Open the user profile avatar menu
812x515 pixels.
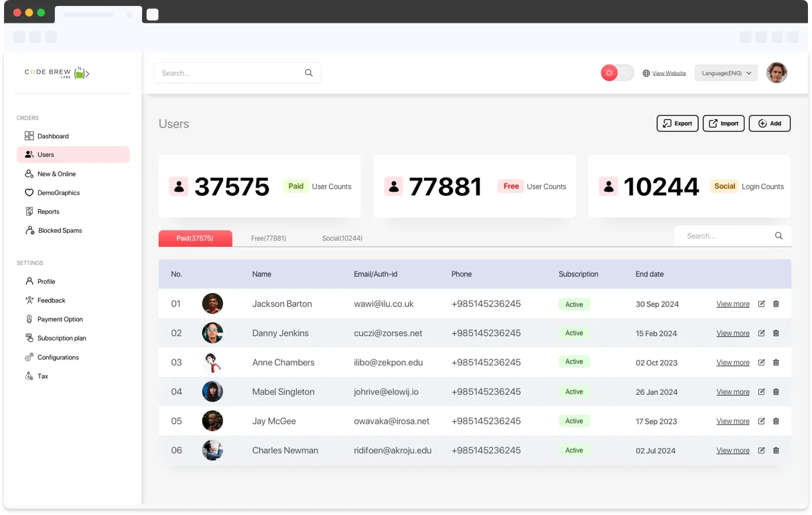[x=776, y=73]
